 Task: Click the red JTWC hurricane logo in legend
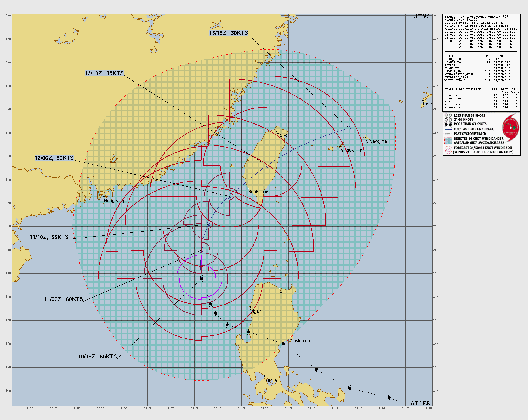click(x=511, y=127)
